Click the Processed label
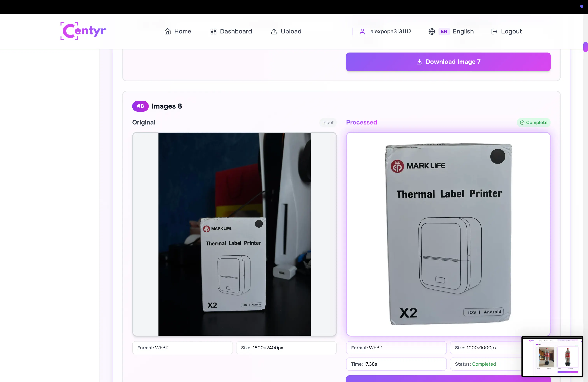588x382 pixels. coord(361,123)
